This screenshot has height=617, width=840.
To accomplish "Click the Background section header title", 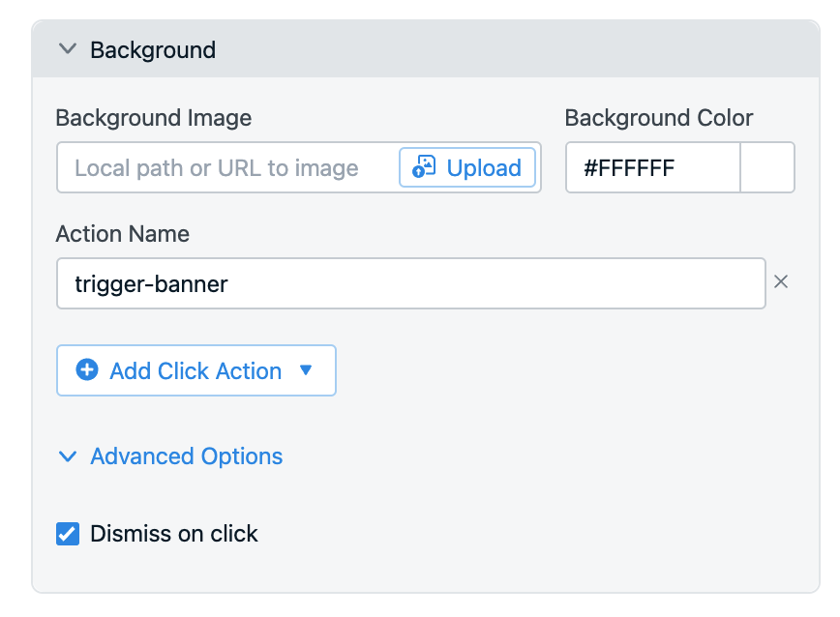I will (153, 50).
